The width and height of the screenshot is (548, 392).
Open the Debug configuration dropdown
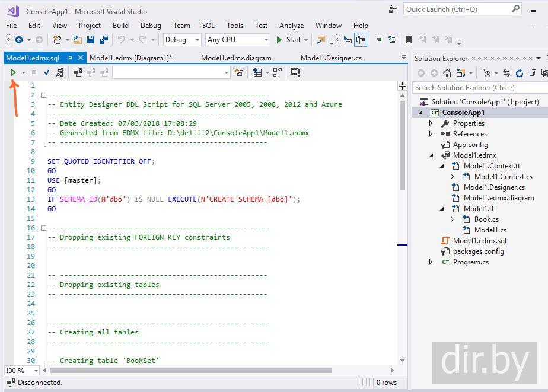coord(197,40)
